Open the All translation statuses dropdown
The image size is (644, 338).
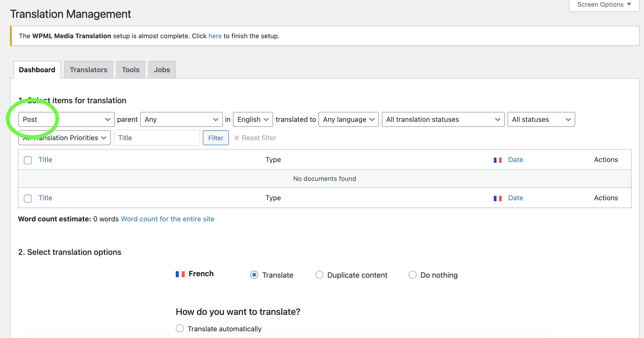[x=443, y=119]
